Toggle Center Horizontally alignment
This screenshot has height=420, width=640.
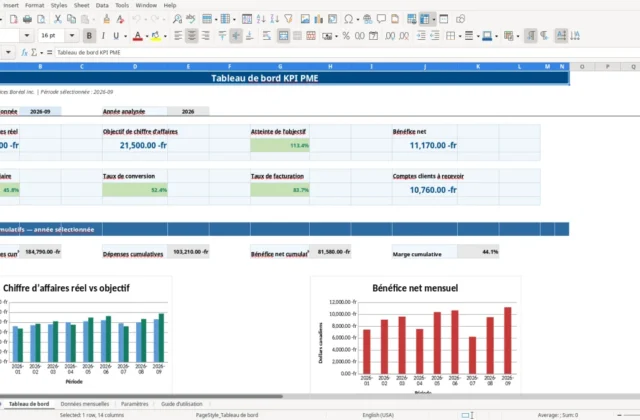pos(191,36)
